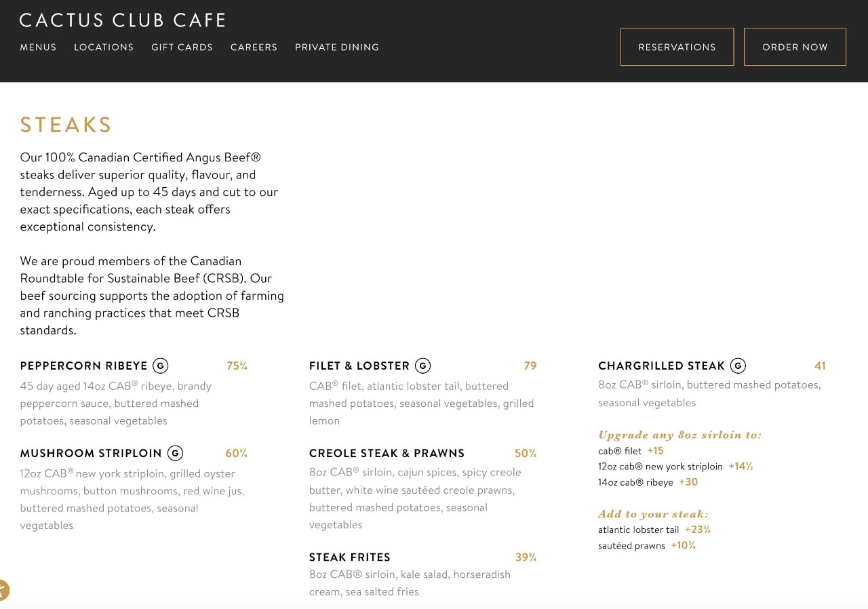868x609 pixels.
Task: Click the Cactus Club Cafe logo
Action: click(x=123, y=20)
